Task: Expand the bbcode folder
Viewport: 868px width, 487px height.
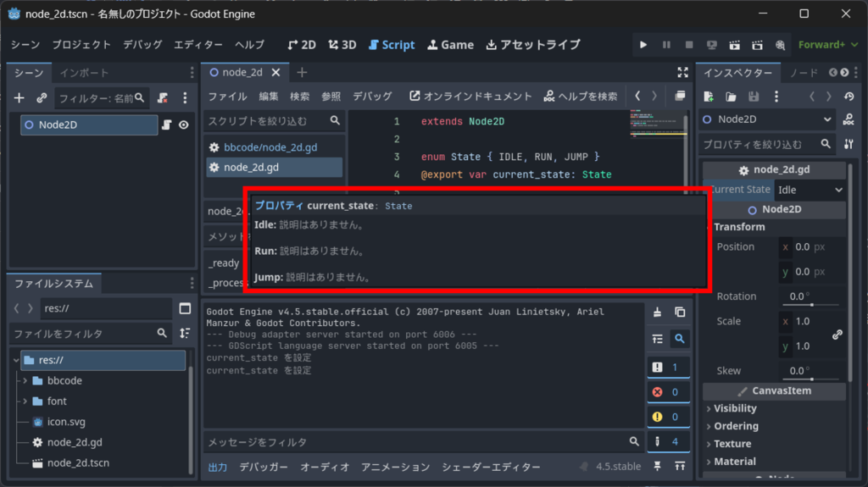Action: 25,381
